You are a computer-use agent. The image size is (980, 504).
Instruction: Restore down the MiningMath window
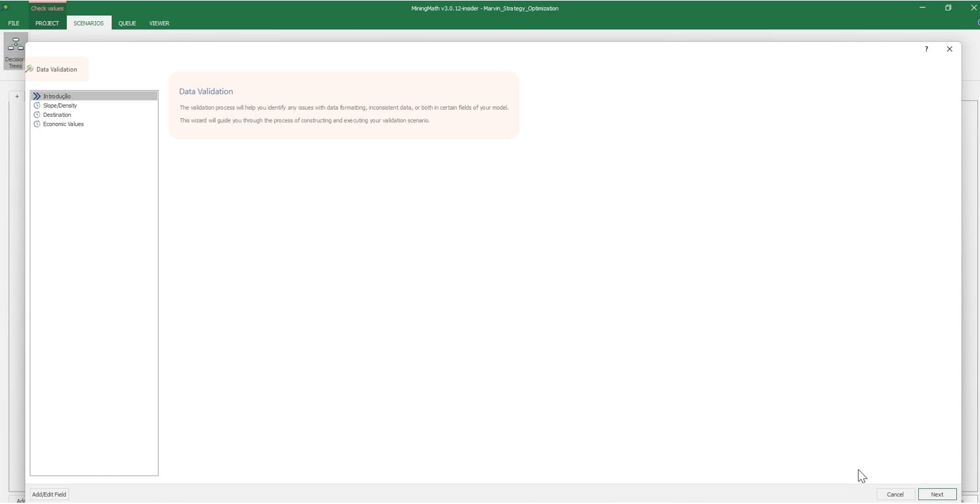(948, 8)
